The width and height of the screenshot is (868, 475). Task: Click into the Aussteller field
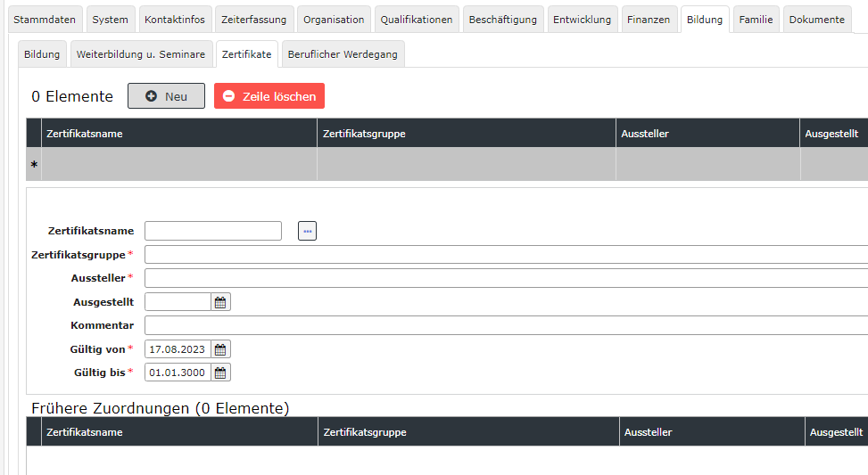click(506, 278)
